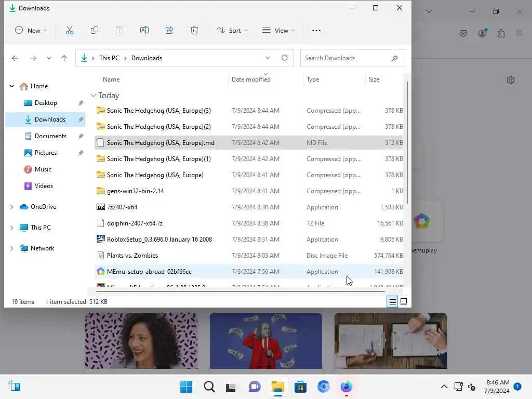Expand This PC tree node
Viewport: 532px width, 399px height.
tap(12, 228)
